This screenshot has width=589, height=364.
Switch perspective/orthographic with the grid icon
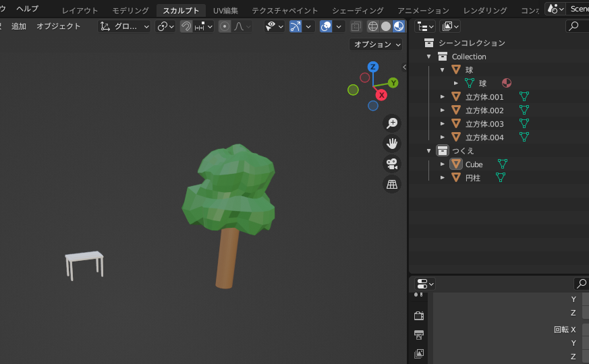[x=392, y=184]
